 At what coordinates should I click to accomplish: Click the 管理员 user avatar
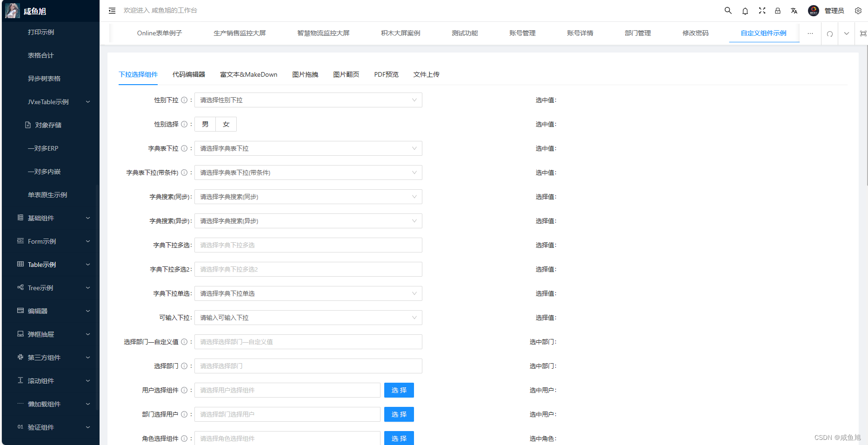[x=814, y=11]
